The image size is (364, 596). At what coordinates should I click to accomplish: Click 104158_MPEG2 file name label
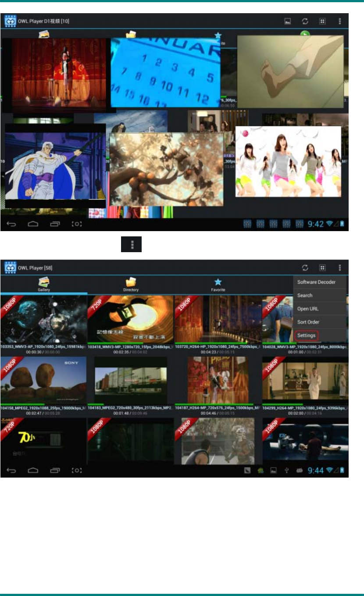pos(43,408)
